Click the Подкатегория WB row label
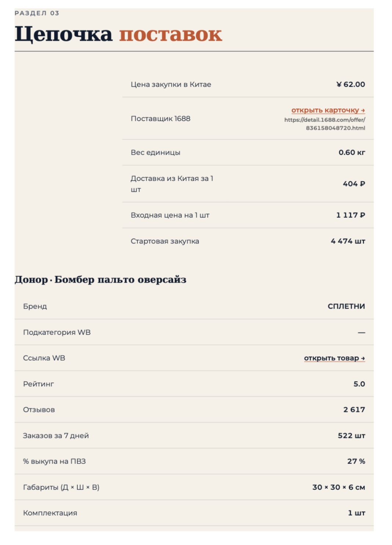Image resolution: width=392 pixels, height=545 pixels. pyautogui.click(x=57, y=332)
